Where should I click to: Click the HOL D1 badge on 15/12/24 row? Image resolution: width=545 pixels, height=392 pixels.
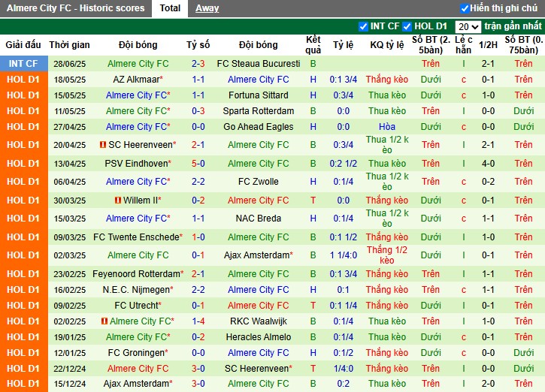point(23,384)
